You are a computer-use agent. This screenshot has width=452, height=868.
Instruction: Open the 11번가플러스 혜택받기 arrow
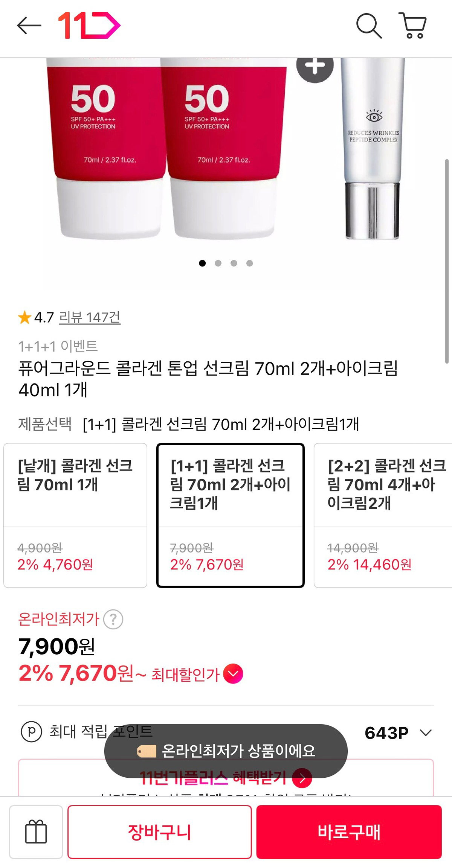tap(302, 778)
